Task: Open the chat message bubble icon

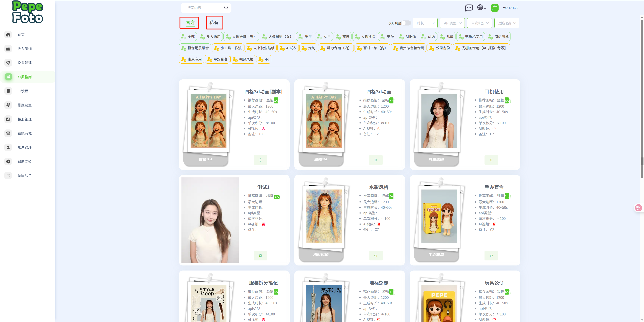Action: 469,8
